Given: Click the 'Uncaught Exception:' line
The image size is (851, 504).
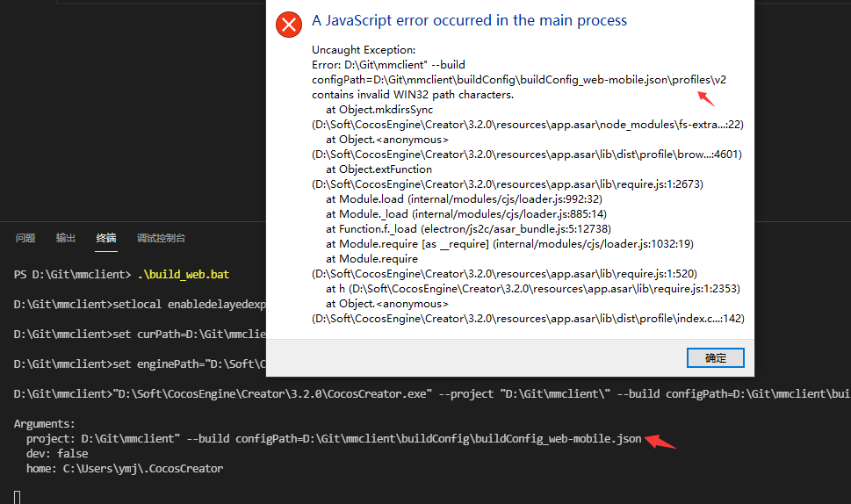Looking at the screenshot, I should 364,50.
